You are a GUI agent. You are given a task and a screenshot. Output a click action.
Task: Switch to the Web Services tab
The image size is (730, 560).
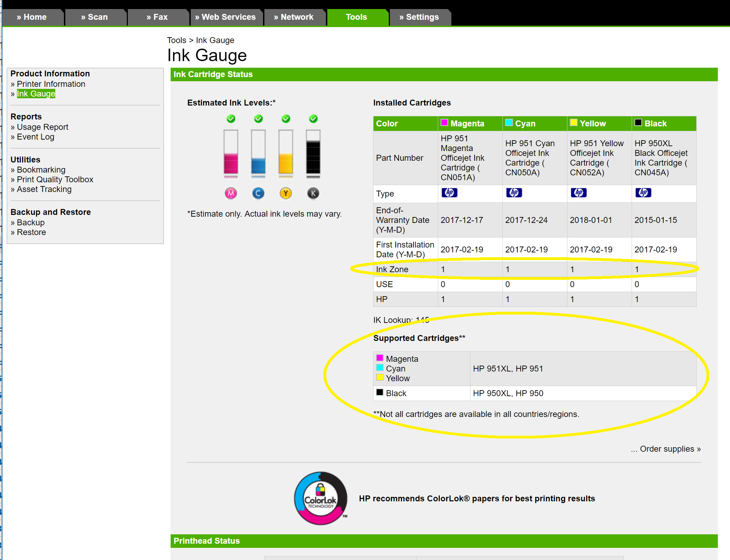tap(225, 17)
